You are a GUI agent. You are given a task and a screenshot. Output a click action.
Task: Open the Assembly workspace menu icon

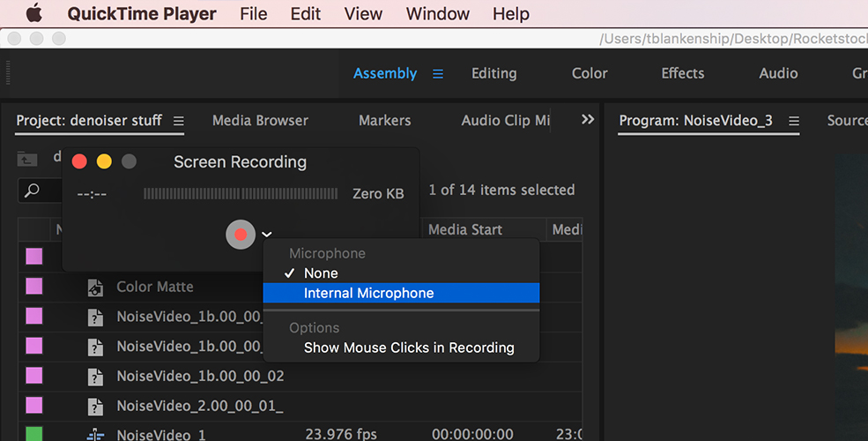point(438,74)
